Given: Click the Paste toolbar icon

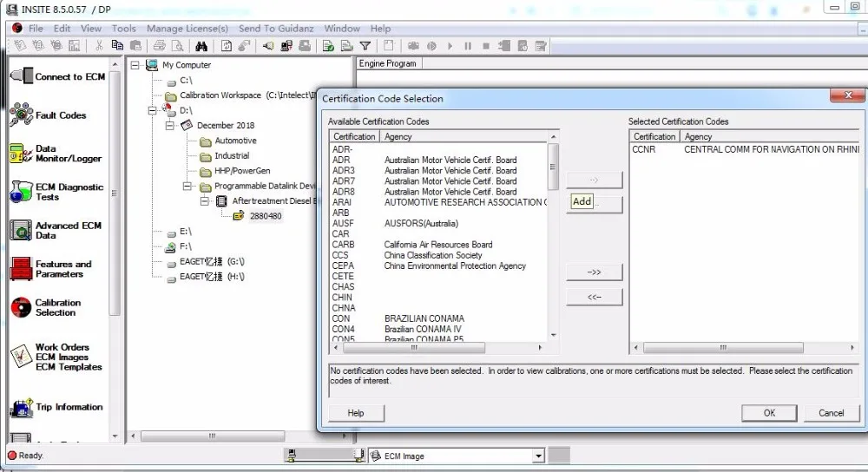Looking at the screenshot, I should tap(135, 46).
